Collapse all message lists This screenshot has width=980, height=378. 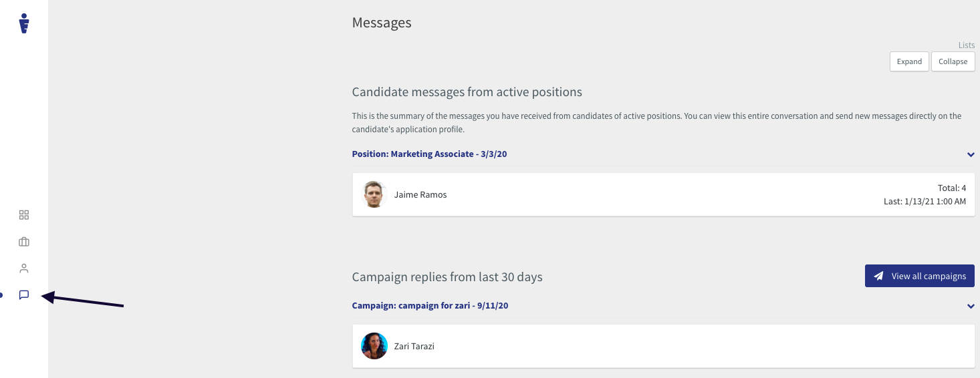[953, 61]
